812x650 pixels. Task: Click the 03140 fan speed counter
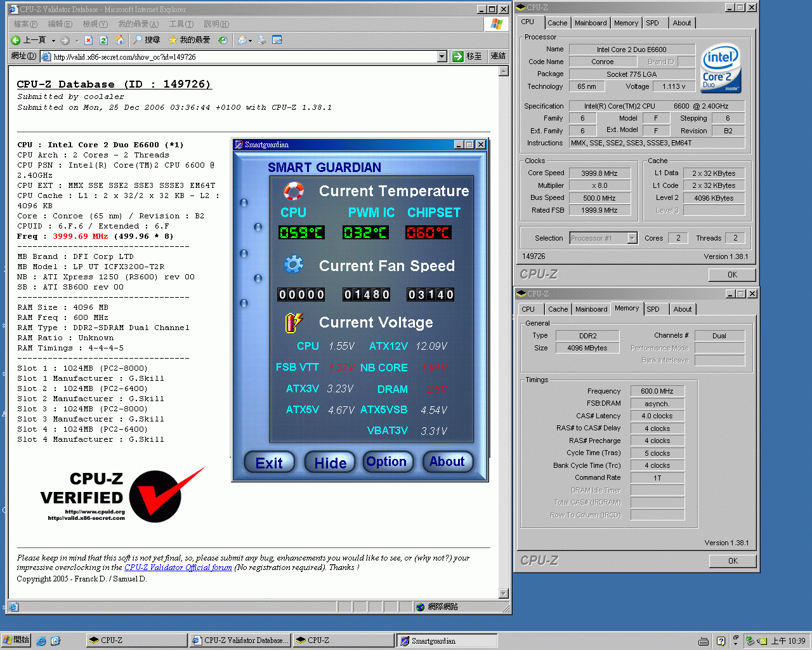[431, 295]
